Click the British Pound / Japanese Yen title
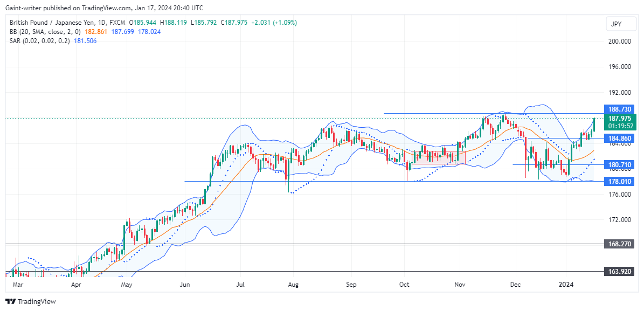This screenshot has width=644, height=311. [52, 23]
